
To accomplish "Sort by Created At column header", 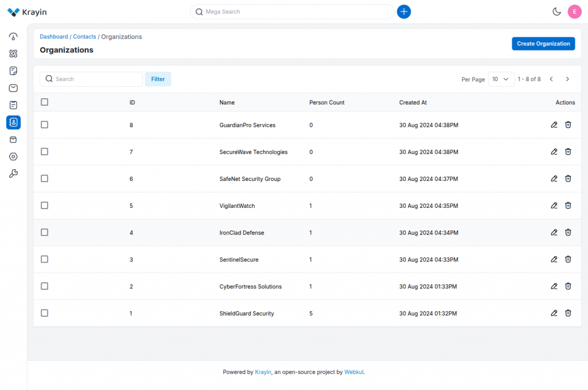I will point(413,102).
